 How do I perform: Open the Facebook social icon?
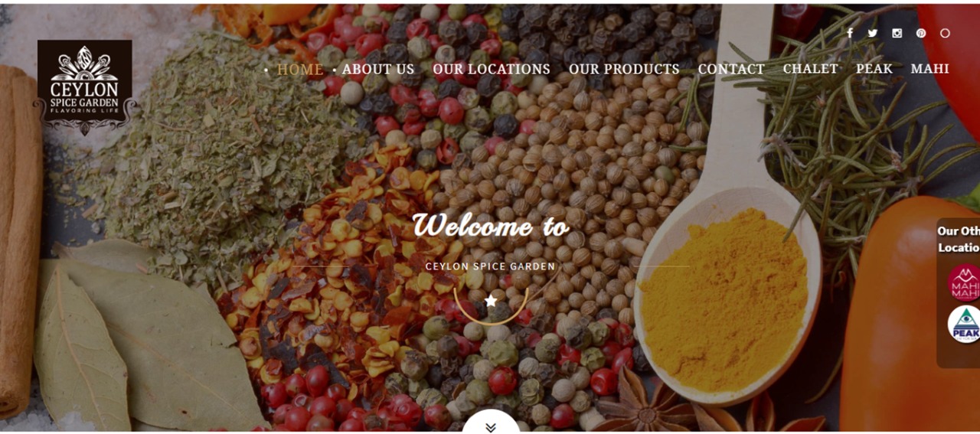coord(850,33)
